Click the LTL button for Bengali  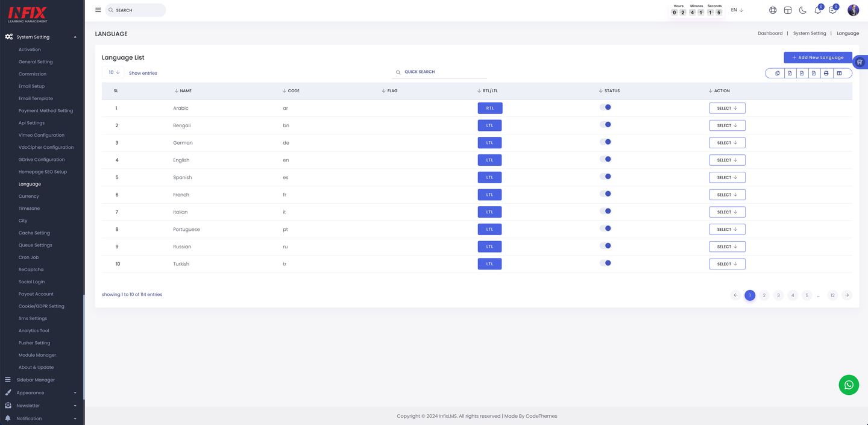point(489,125)
